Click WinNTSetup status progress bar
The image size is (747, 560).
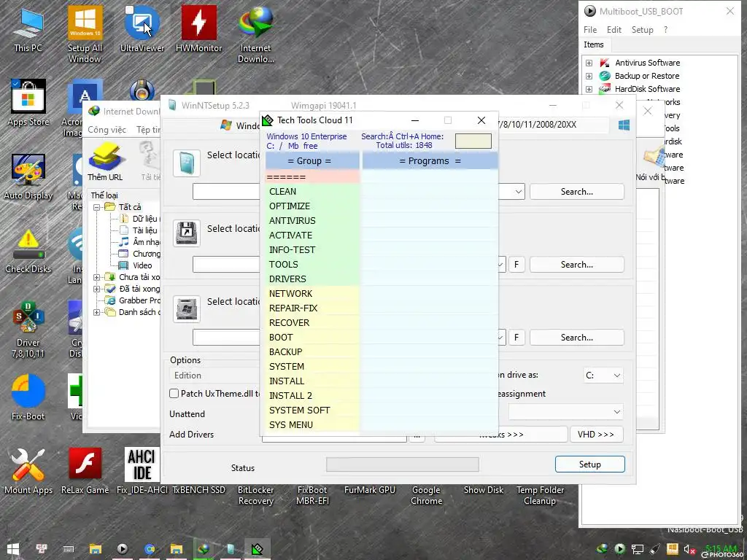[403, 464]
